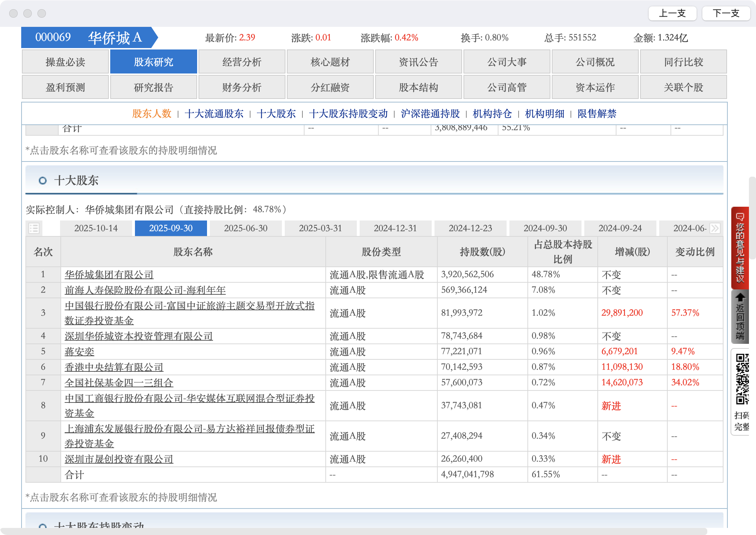Click the red feedback and suggestions icon

tap(740, 247)
